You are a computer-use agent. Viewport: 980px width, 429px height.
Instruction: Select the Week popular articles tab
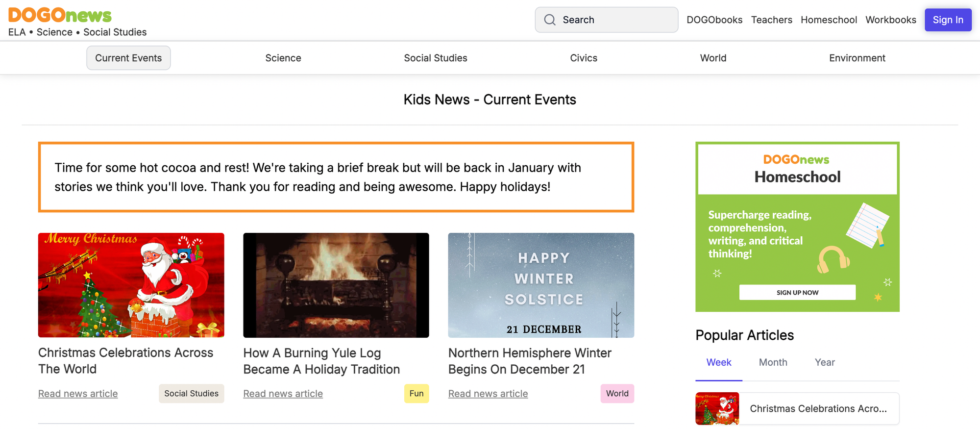tap(719, 362)
